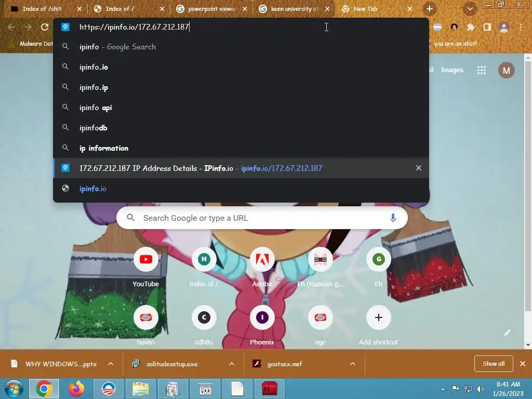Switch to Index of /shit tab

point(42,9)
